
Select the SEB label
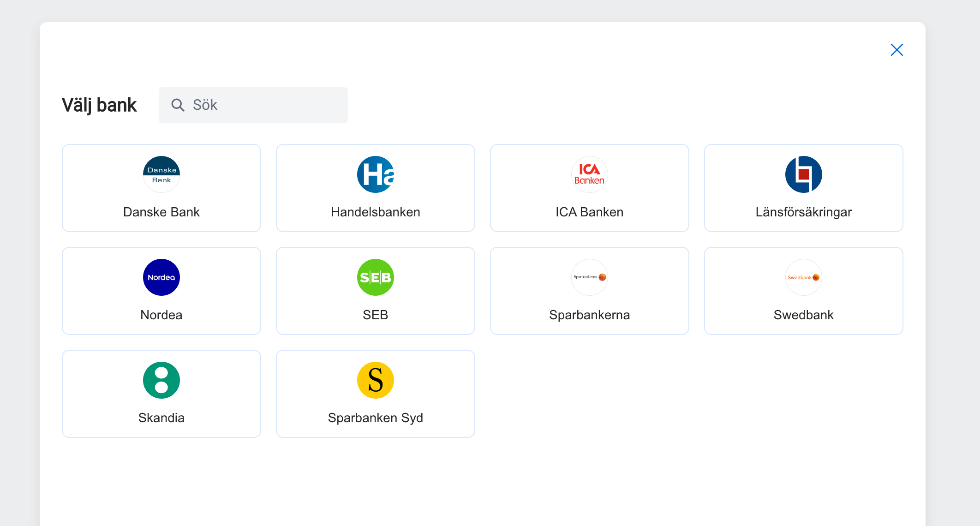click(x=376, y=315)
